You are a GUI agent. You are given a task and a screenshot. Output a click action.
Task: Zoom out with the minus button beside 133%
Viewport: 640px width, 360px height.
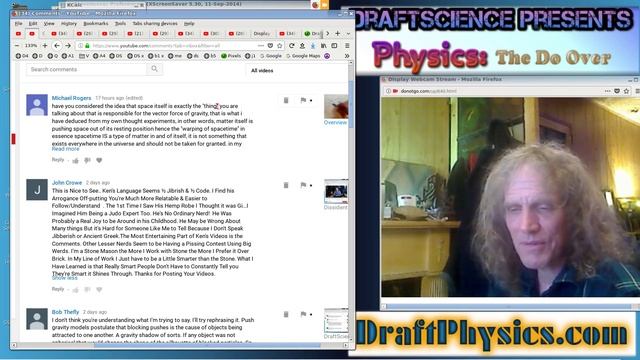coord(17,46)
